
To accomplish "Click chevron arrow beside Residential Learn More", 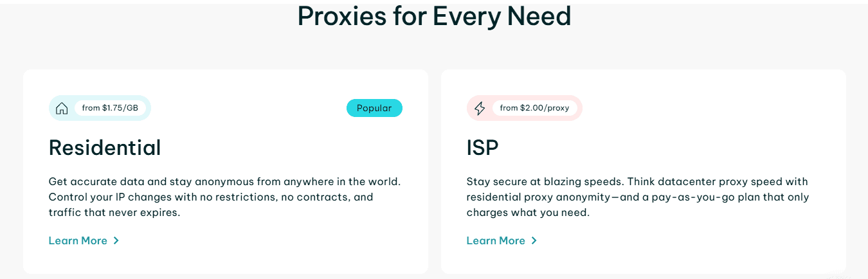I will [116, 240].
